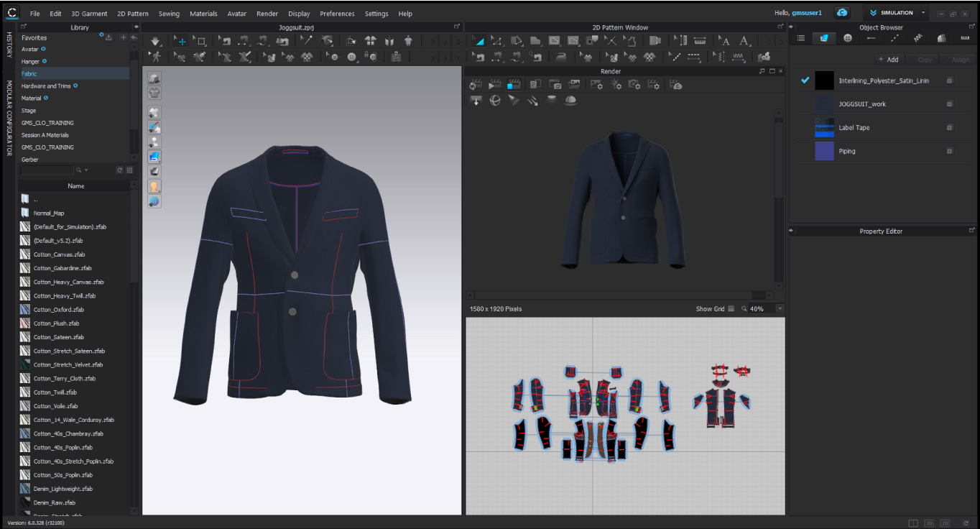This screenshot has height=529, width=980.
Task: Open the Materials menu
Action: pos(203,14)
